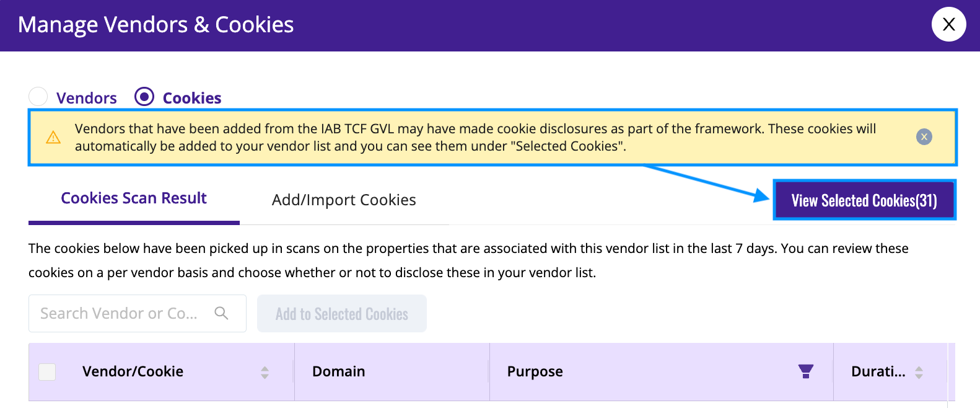Click Add to Selected Cookies button
980x408 pixels.
point(342,314)
